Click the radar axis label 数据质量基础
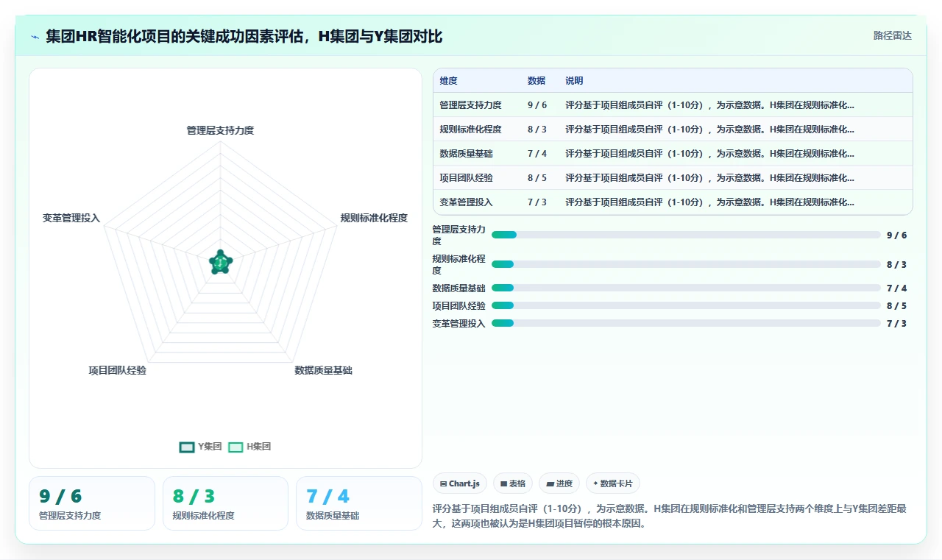This screenshot has height=560, width=942. pyautogui.click(x=323, y=370)
